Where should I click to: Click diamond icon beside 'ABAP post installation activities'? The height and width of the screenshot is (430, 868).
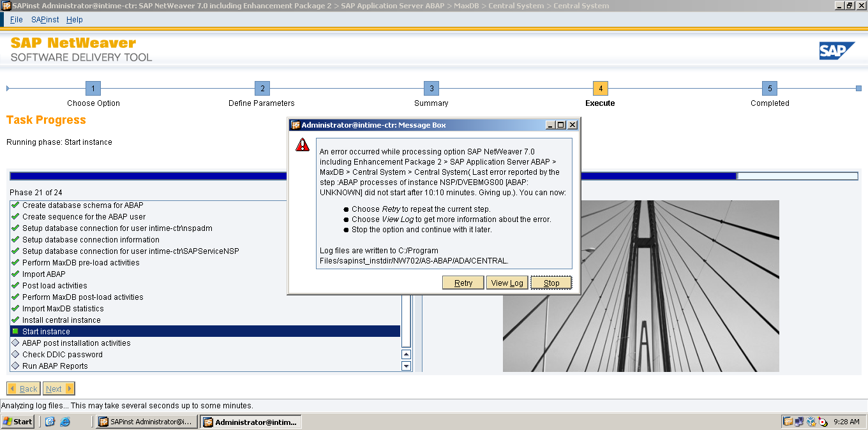point(15,343)
